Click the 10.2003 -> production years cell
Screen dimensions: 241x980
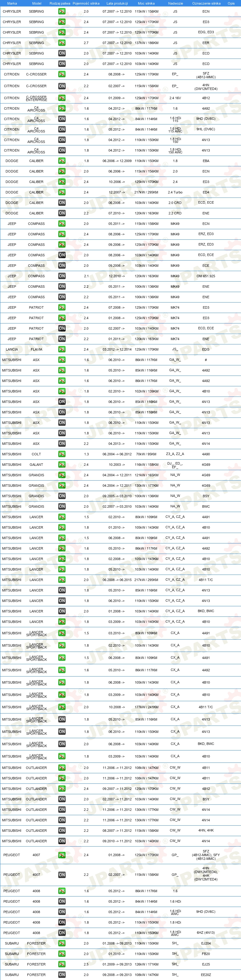pos(116,465)
